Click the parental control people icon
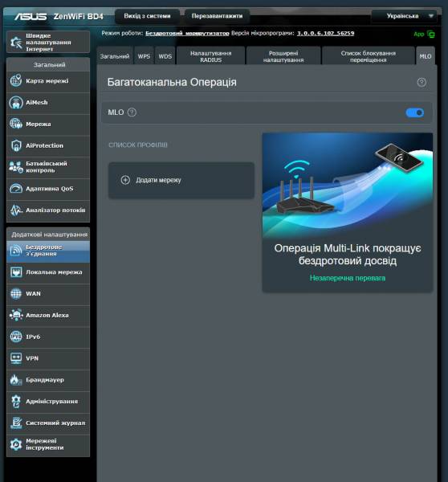 (x=16, y=167)
